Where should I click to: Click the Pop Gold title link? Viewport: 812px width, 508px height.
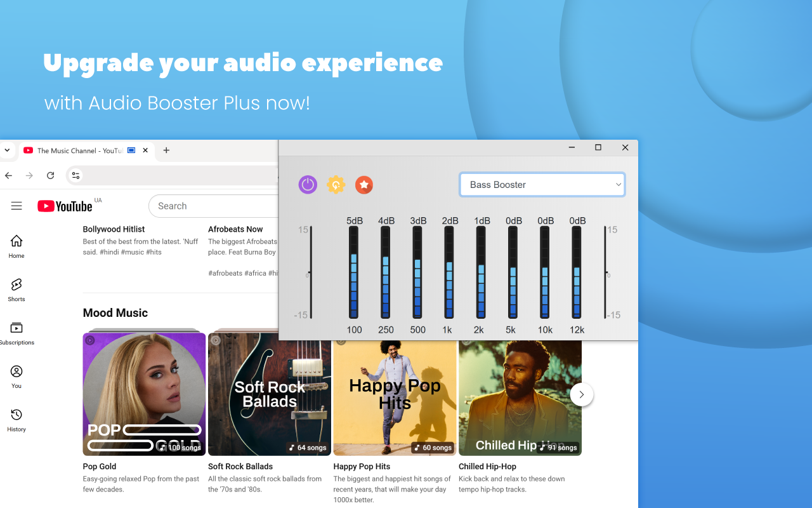click(x=100, y=466)
